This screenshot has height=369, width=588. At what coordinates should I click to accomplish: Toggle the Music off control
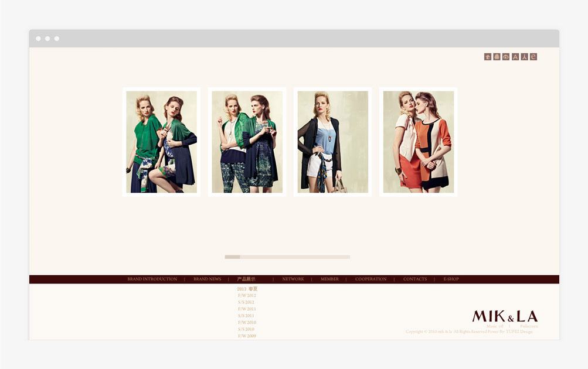pos(495,326)
